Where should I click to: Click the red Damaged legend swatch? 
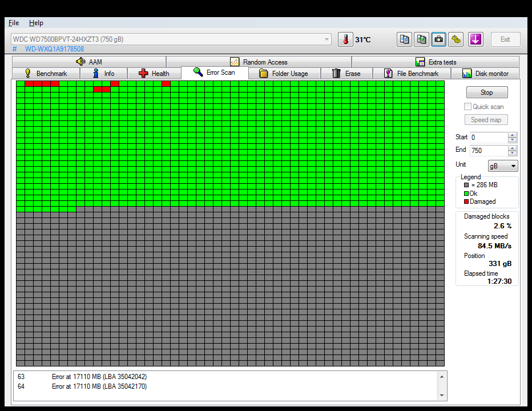pos(466,202)
